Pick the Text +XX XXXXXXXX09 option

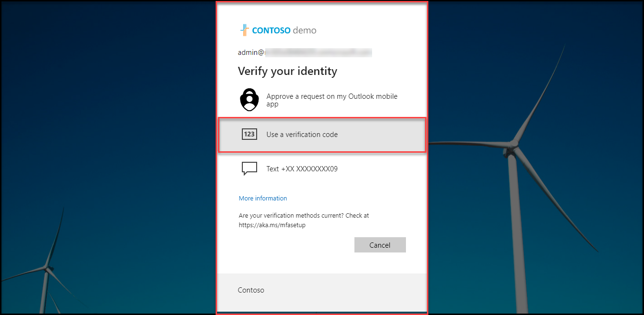(x=302, y=169)
